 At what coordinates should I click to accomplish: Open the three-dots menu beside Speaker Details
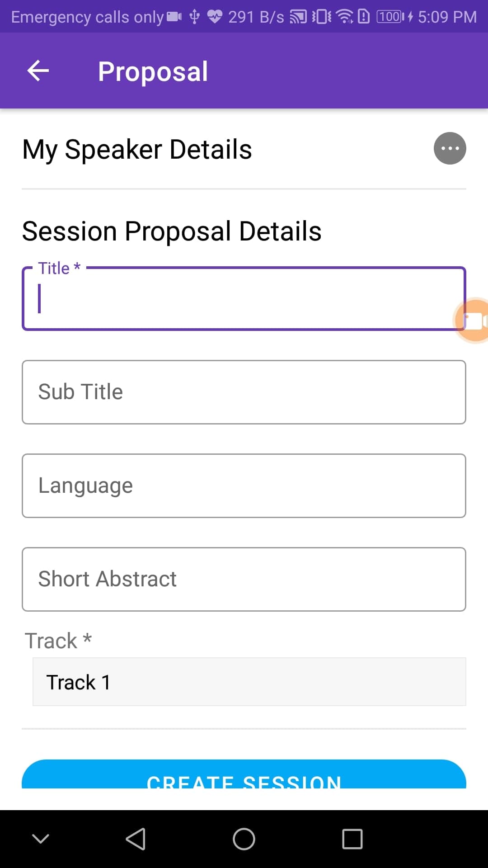tap(450, 148)
